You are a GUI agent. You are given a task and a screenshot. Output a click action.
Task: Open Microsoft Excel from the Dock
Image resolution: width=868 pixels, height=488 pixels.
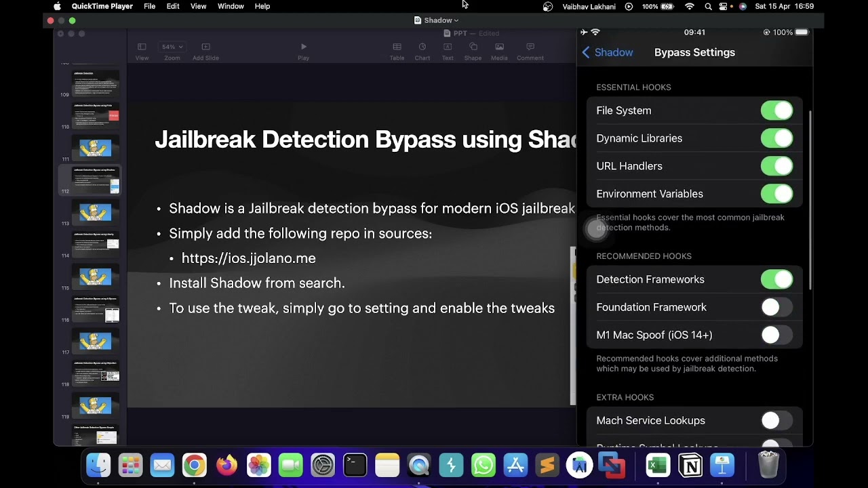click(x=658, y=466)
